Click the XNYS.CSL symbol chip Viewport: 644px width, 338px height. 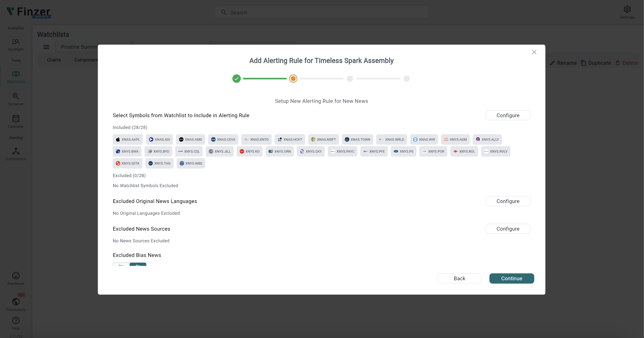tap(189, 151)
